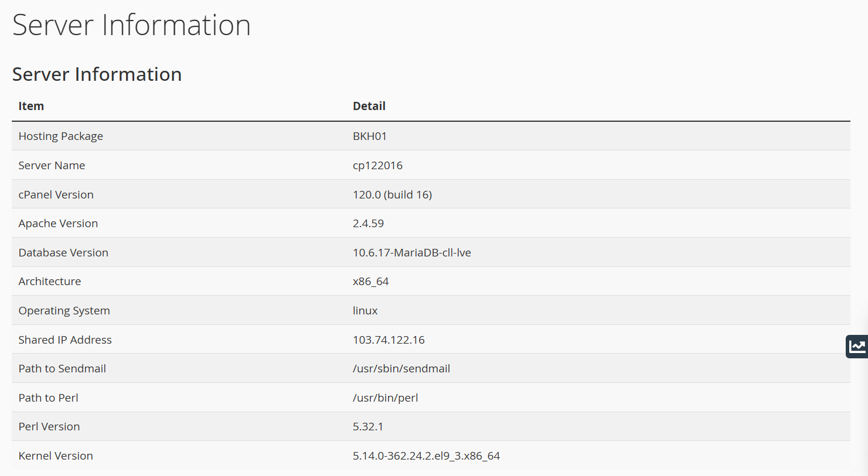This screenshot has height=476, width=868.
Task: Select the path '/usr/bin/perl'
Action: click(385, 398)
